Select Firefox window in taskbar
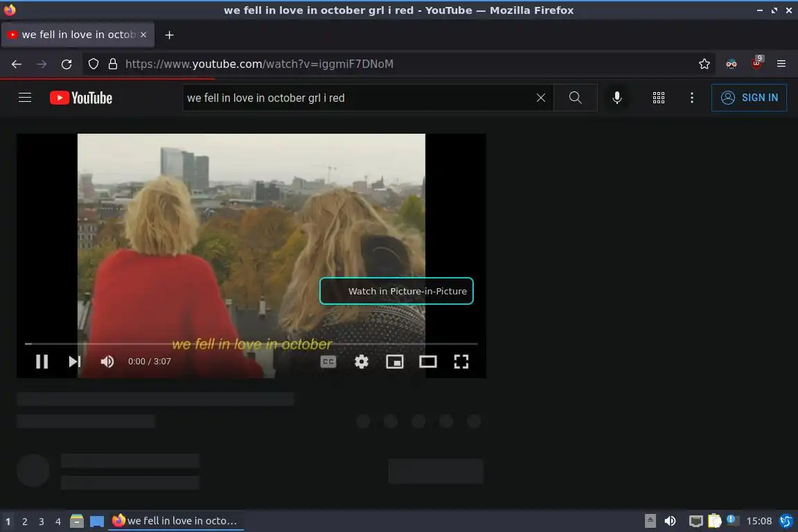Screen dimensions: 798x532 [x=176, y=521]
